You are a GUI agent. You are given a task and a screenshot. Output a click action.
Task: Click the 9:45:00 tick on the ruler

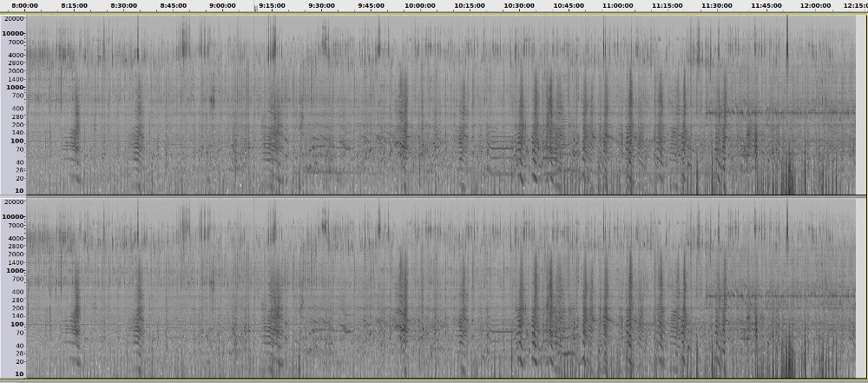(x=372, y=5)
